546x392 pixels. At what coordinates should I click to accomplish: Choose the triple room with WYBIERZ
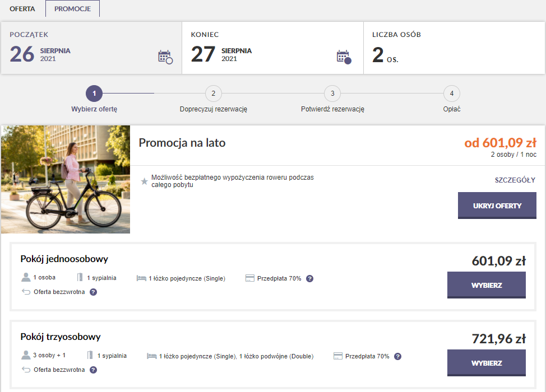pyautogui.click(x=486, y=363)
